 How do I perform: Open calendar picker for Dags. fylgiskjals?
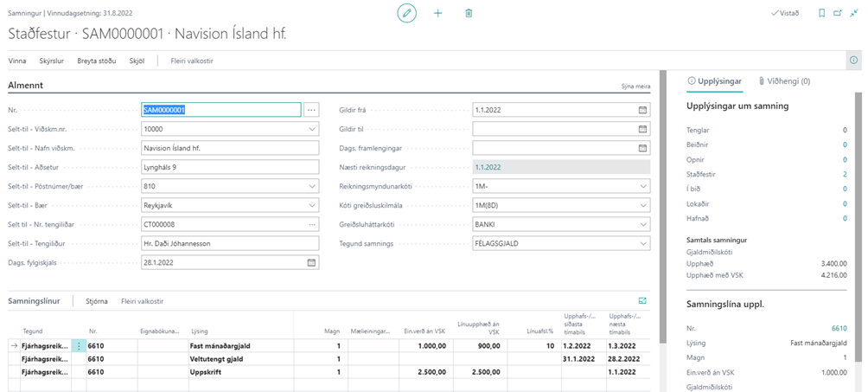pos(311,263)
